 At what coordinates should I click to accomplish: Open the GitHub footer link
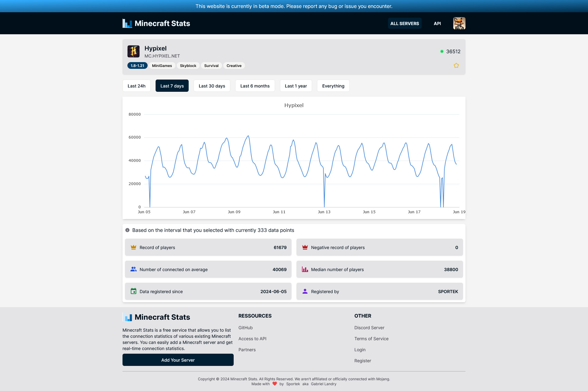point(246,328)
